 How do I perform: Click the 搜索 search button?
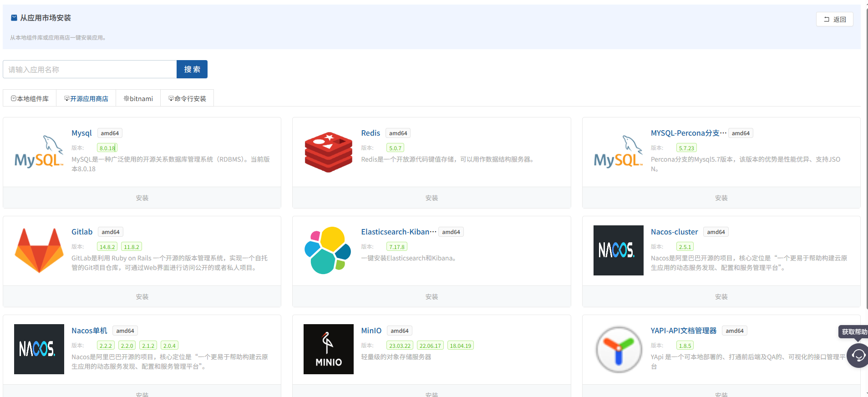point(192,69)
